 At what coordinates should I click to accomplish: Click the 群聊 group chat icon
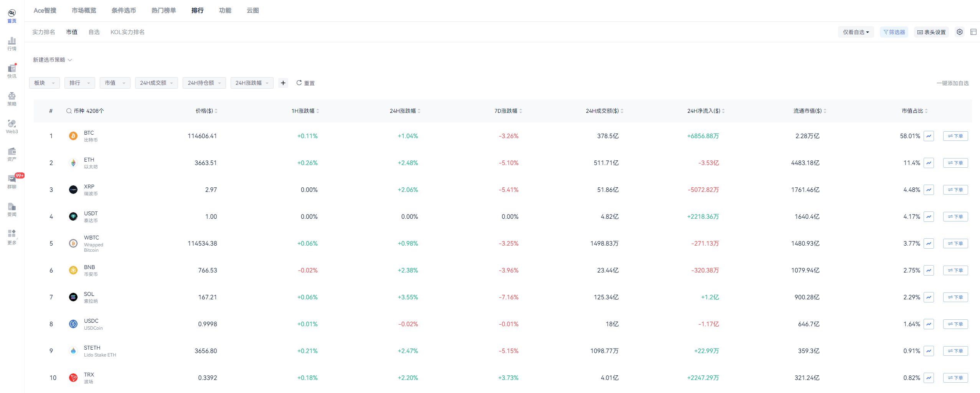[12, 181]
